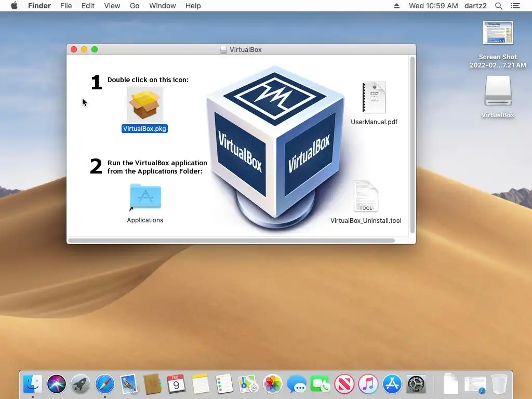Click the blank document icon in Dock
The height and width of the screenshot is (399, 532).
(450, 384)
